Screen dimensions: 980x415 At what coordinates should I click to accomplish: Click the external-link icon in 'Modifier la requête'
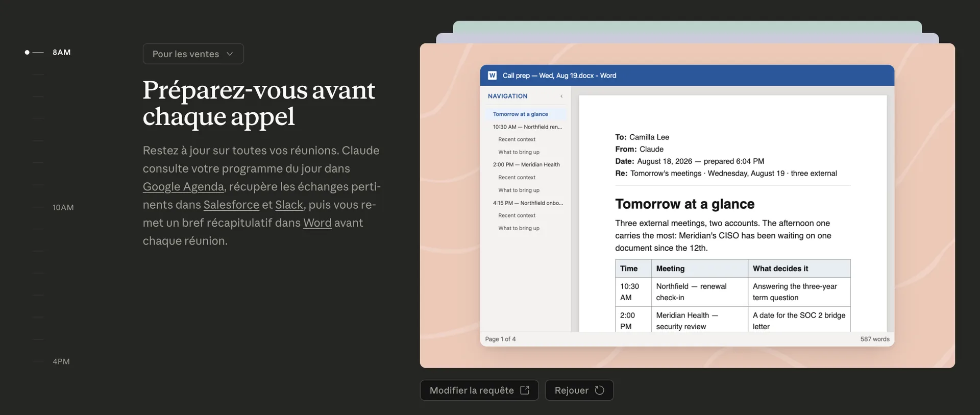[524, 390]
